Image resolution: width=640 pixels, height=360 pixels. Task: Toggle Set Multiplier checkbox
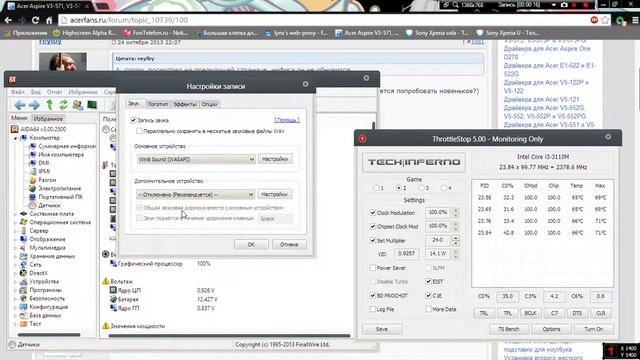[x=373, y=240]
